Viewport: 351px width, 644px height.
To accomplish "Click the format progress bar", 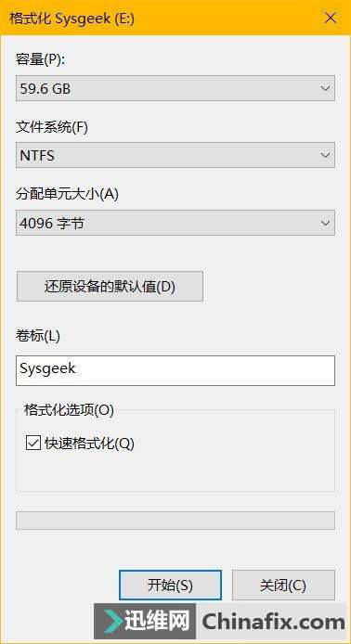I will (x=175, y=521).
